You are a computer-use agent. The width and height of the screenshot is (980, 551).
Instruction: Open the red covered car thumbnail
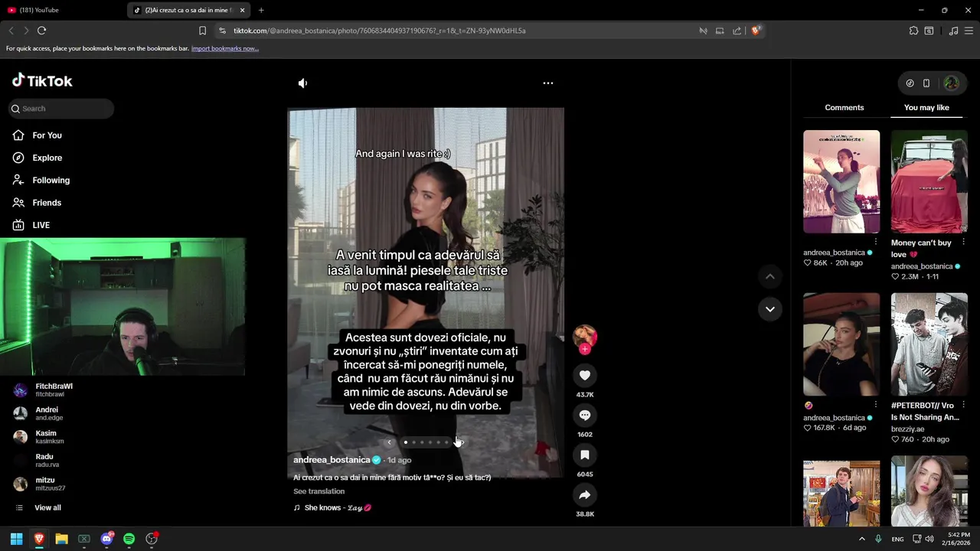pyautogui.click(x=929, y=181)
